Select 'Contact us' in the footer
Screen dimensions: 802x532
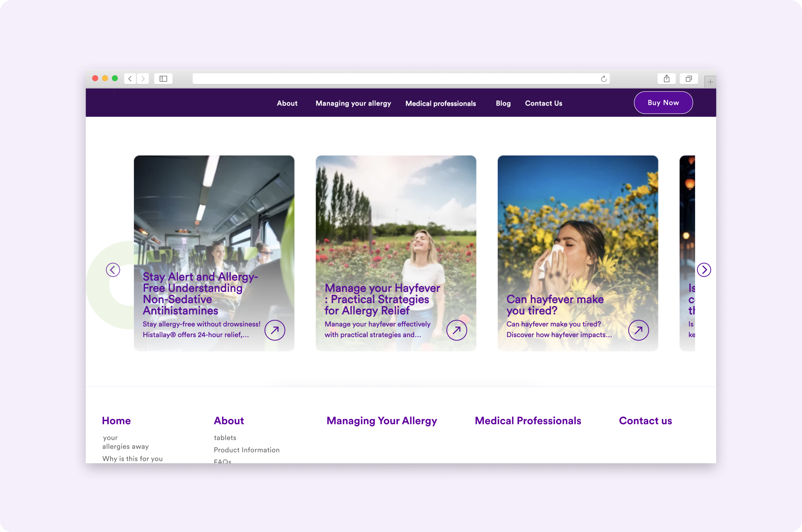(645, 421)
